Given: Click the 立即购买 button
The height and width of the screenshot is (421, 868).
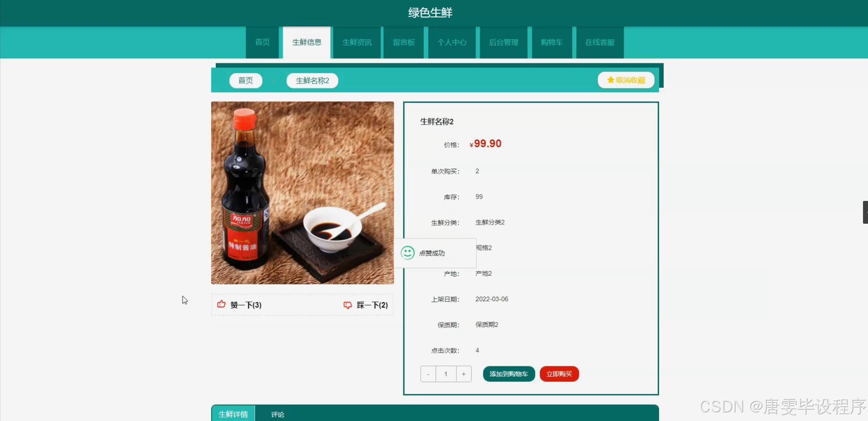Looking at the screenshot, I should coord(559,374).
